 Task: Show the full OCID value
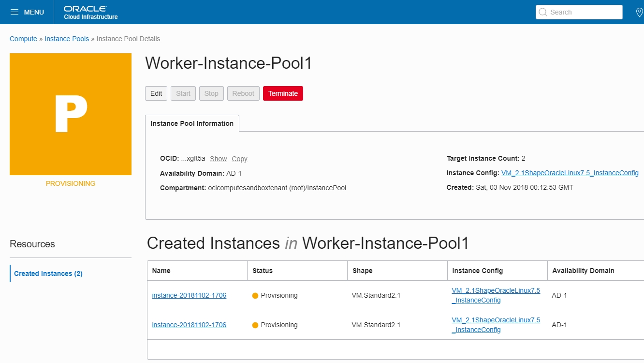point(218,158)
